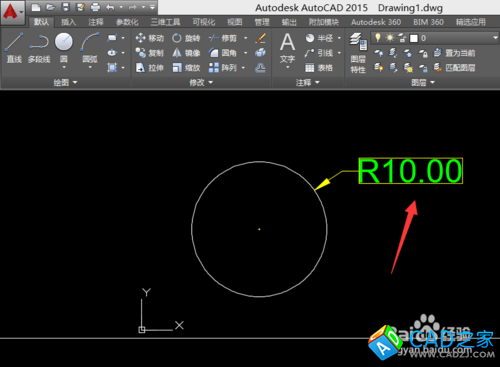This screenshot has height=367, width=500.
Task: Select the Line (直线) drawing tool
Action: [14, 48]
